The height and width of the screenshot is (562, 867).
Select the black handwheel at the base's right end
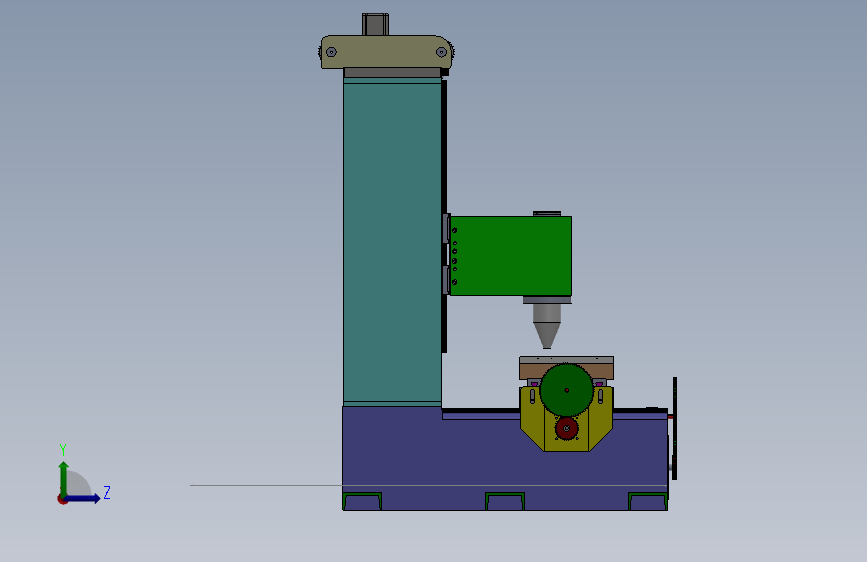click(675, 429)
